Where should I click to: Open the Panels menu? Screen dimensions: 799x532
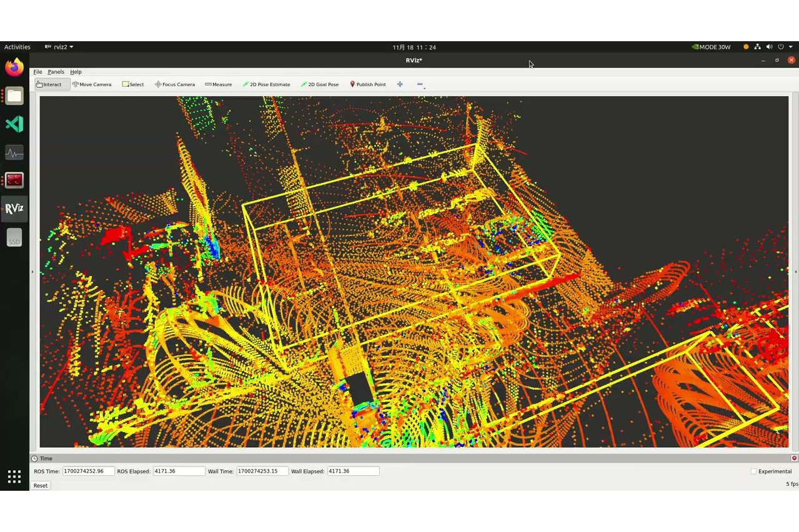click(x=56, y=72)
